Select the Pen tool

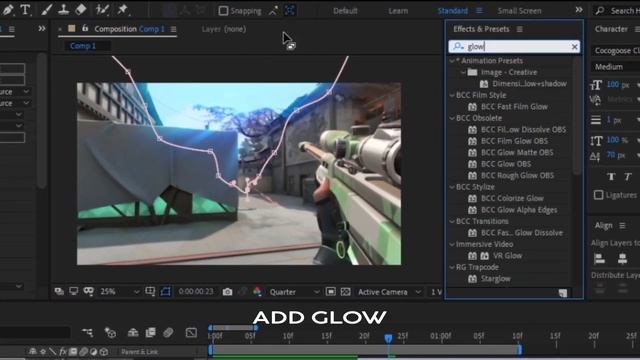tap(7, 10)
